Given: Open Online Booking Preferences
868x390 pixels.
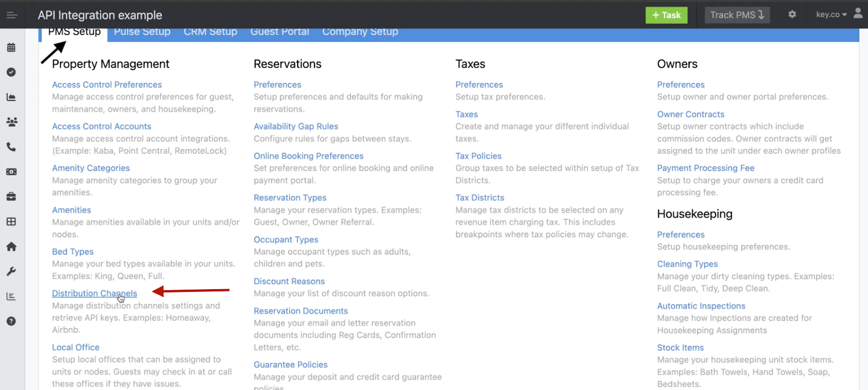Looking at the screenshot, I should point(309,156).
